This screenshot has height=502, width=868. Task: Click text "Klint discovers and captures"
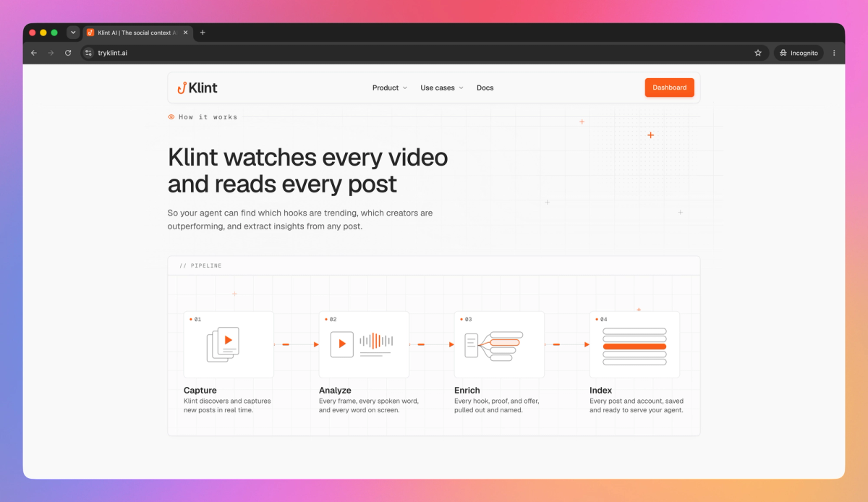(x=227, y=401)
